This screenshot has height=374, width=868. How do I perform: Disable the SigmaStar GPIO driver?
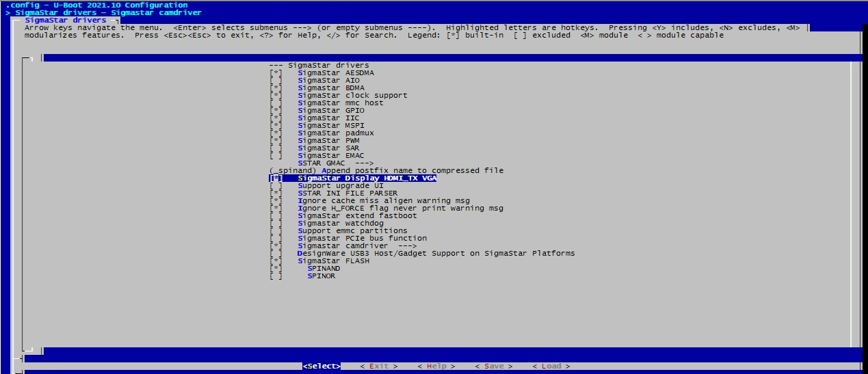tap(276, 111)
